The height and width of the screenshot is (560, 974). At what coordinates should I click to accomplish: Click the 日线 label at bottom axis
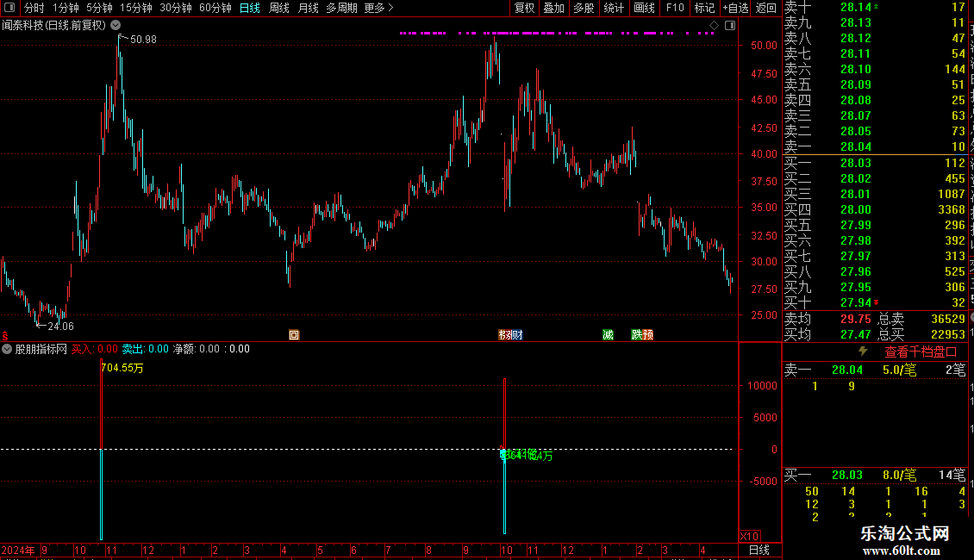click(759, 550)
